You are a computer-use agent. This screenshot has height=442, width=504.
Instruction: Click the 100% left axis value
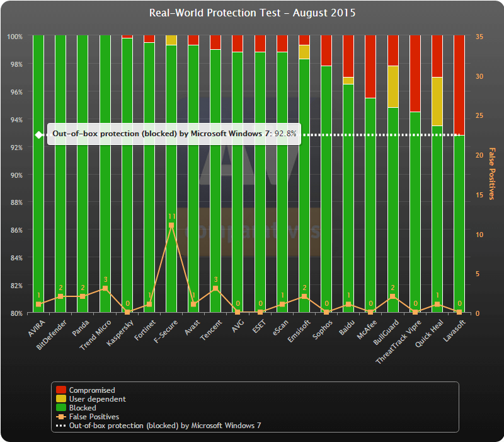[14, 37]
